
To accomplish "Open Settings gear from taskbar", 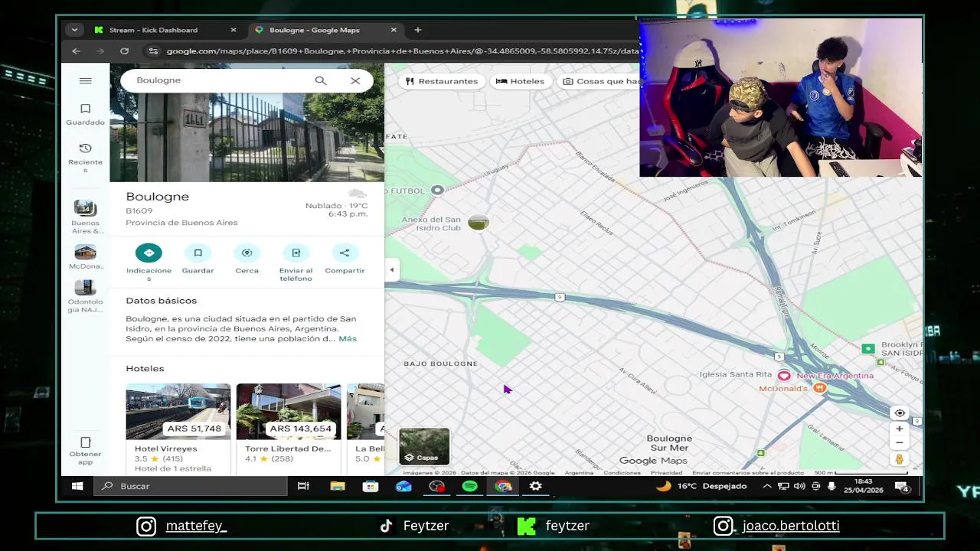I will click(536, 486).
